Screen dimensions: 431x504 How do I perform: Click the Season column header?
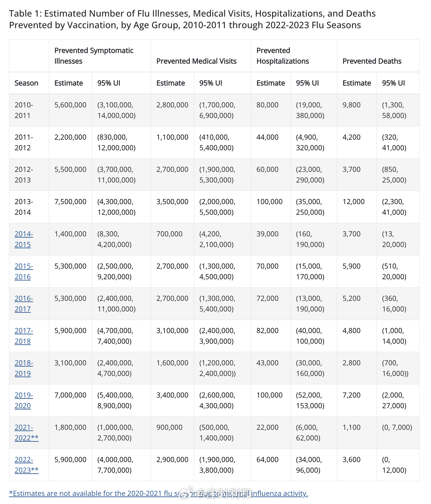click(x=26, y=83)
